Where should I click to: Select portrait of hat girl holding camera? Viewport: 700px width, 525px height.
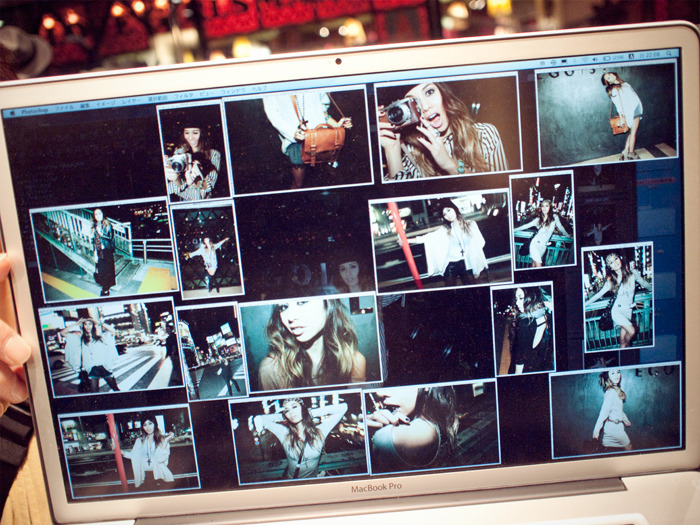[x=194, y=152]
